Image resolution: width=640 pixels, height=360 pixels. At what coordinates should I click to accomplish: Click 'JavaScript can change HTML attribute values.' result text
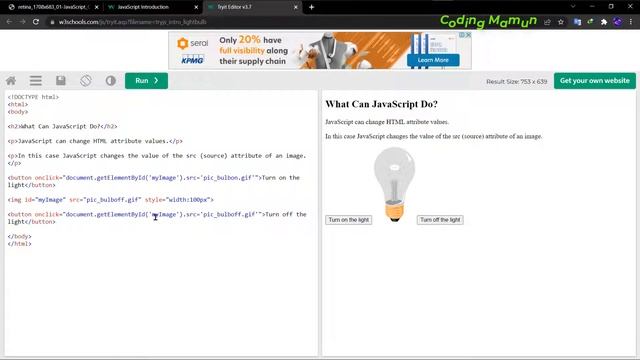tap(387, 122)
